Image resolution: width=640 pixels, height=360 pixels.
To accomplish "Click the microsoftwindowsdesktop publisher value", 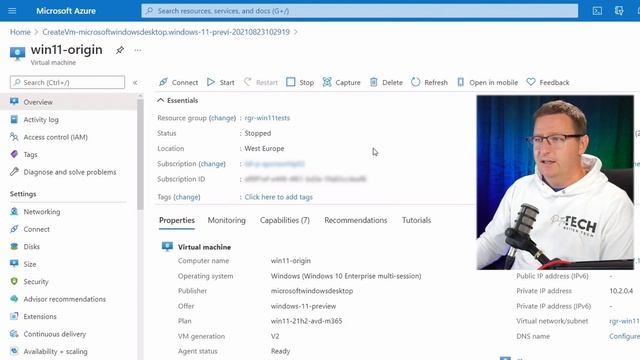I will click(312, 291).
